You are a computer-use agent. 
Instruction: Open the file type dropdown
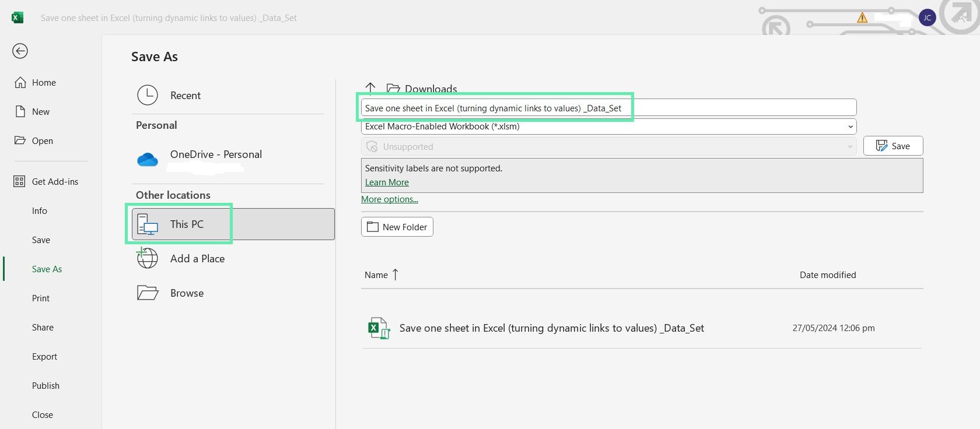click(608, 126)
